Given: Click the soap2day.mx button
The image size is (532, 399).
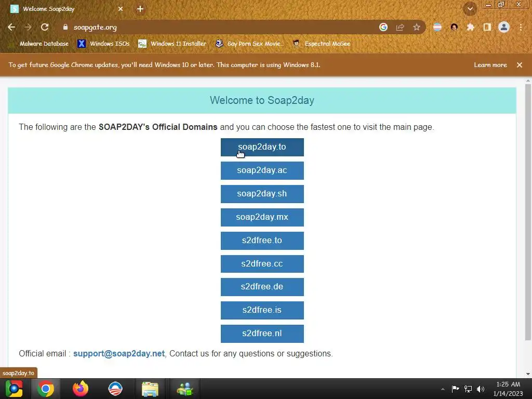Looking at the screenshot, I should (262, 217).
